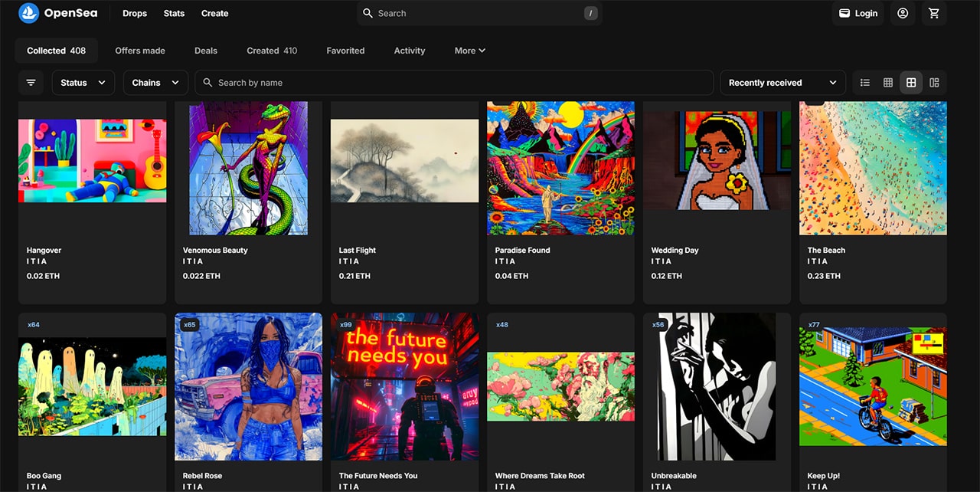Click Create in the top navigation
This screenshot has height=492, width=980.
[x=214, y=13]
